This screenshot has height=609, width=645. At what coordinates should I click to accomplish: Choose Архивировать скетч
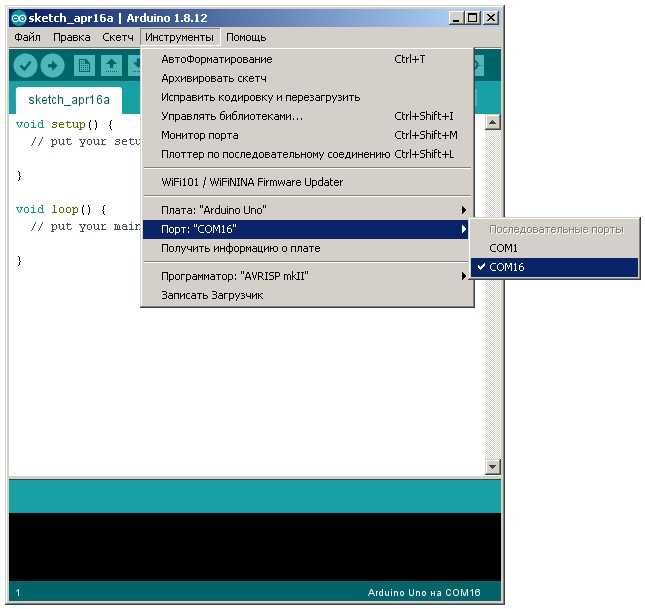pyautogui.click(x=307, y=78)
